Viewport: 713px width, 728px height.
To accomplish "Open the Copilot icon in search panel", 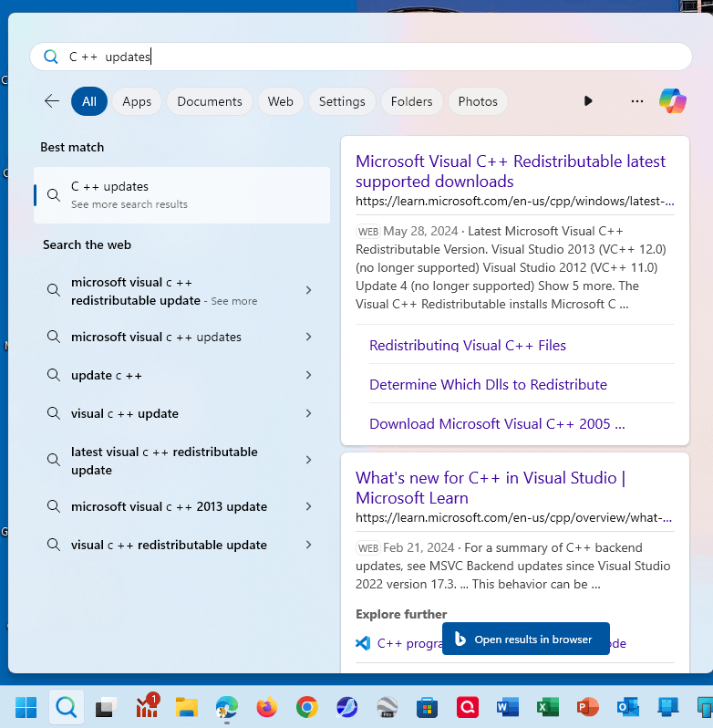I will [x=673, y=100].
